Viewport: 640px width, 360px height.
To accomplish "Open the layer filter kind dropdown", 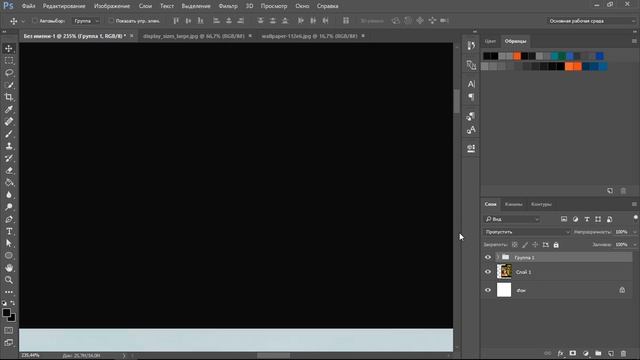I will 512,219.
